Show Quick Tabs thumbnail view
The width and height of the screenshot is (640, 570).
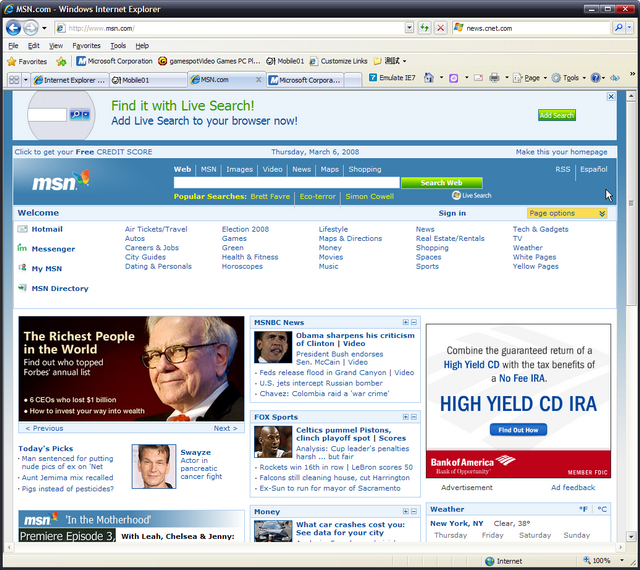[x=14, y=80]
